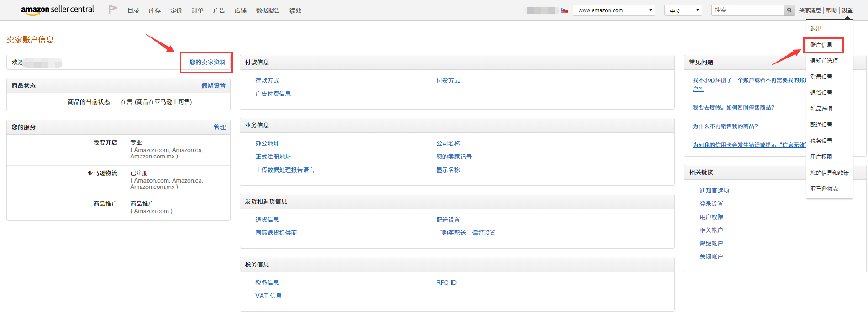The width and height of the screenshot is (868, 314).
Task: Open FAQ about 信用卡 errors
Action: pyautogui.click(x=749, y=145)
